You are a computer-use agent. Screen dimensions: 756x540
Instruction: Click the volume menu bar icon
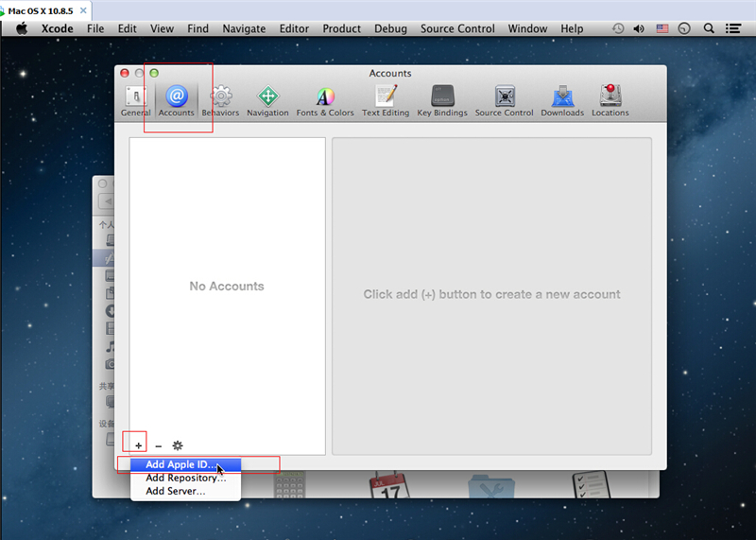(x=639, y=28)
